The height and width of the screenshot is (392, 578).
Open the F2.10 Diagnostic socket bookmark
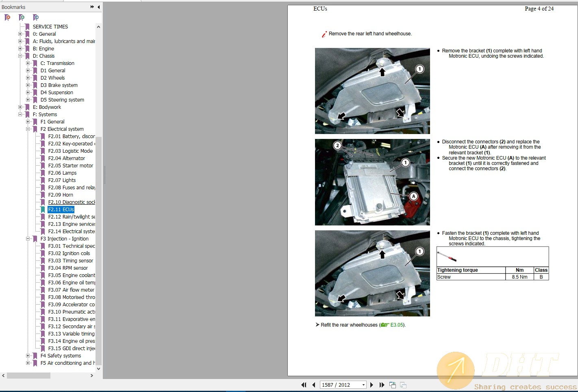pyautogui.click(x=72, y=202)
